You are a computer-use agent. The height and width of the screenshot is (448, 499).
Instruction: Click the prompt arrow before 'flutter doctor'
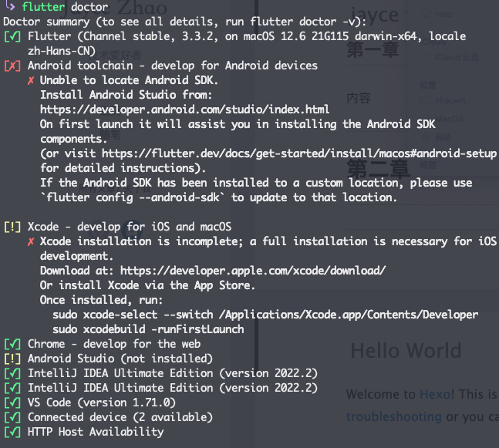pos(10,6)
